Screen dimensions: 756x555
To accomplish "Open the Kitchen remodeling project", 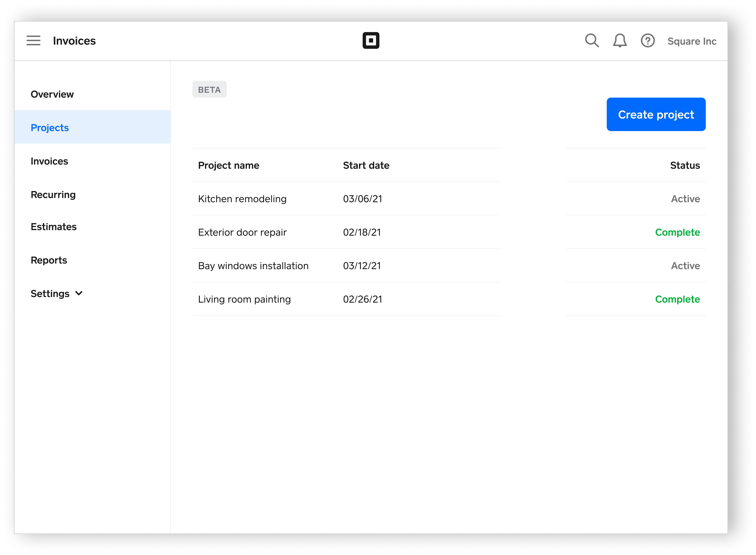I will point(242,199).
